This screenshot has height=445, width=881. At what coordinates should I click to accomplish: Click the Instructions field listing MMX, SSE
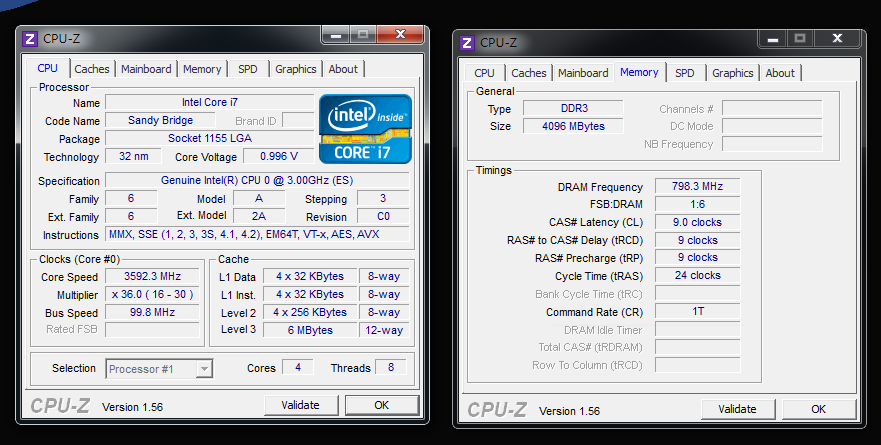click(257, 234)
